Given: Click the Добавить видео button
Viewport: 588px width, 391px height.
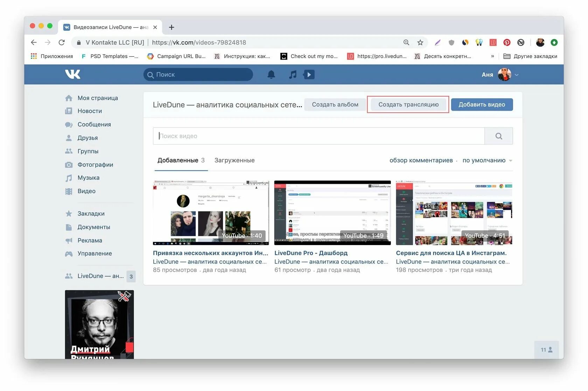Looking at the screenshot, I should [x=482, y=104].
